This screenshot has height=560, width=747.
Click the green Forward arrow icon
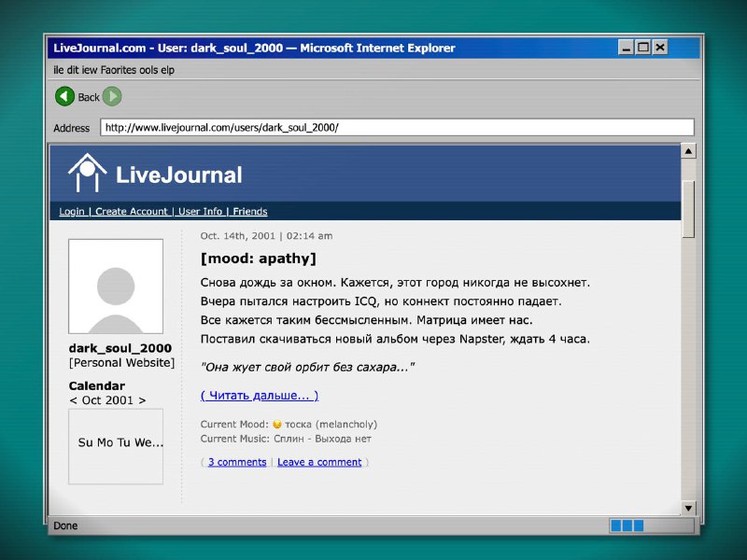point(112,96)
